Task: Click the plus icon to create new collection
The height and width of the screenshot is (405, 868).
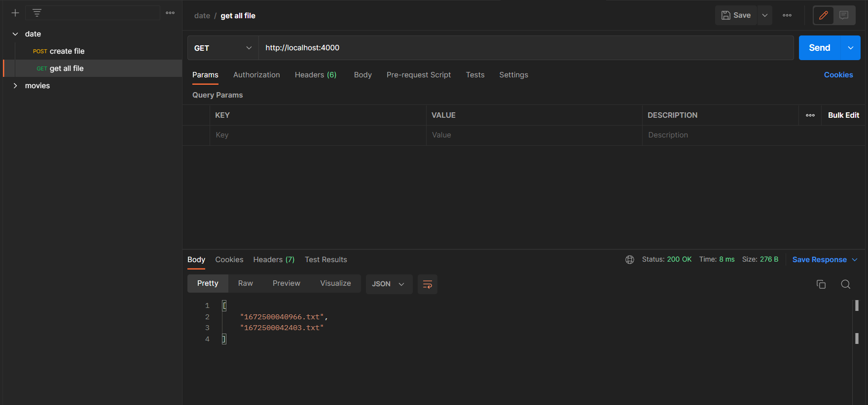Action: click(x=15, y=13)
